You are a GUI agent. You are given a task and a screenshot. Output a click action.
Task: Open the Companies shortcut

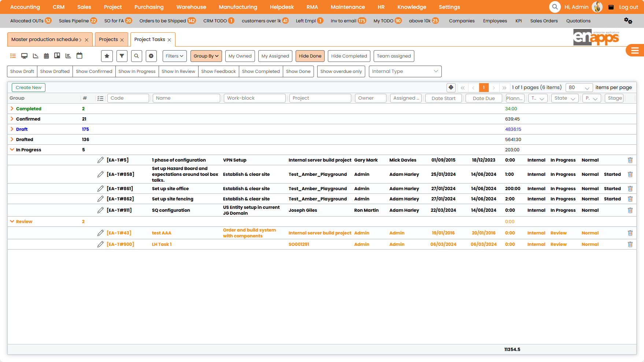pyautogui.click(x=462, y=21)
